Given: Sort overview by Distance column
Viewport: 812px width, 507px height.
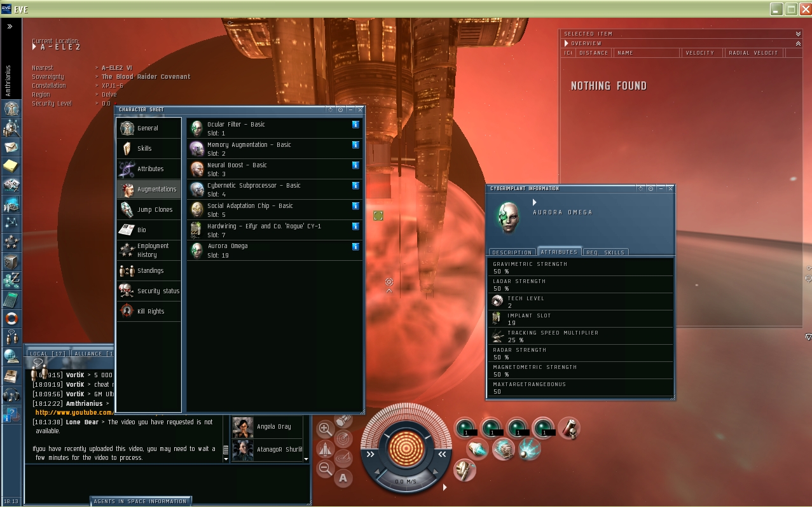Looking at the screenshot, I should coord(594,53).
